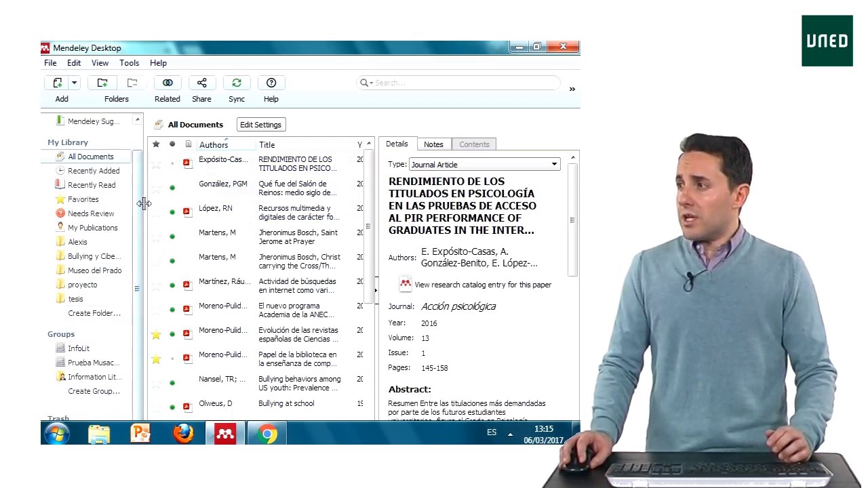868x488 pixels.
Task: Click the remove folder icon
Action: [132, 83]
